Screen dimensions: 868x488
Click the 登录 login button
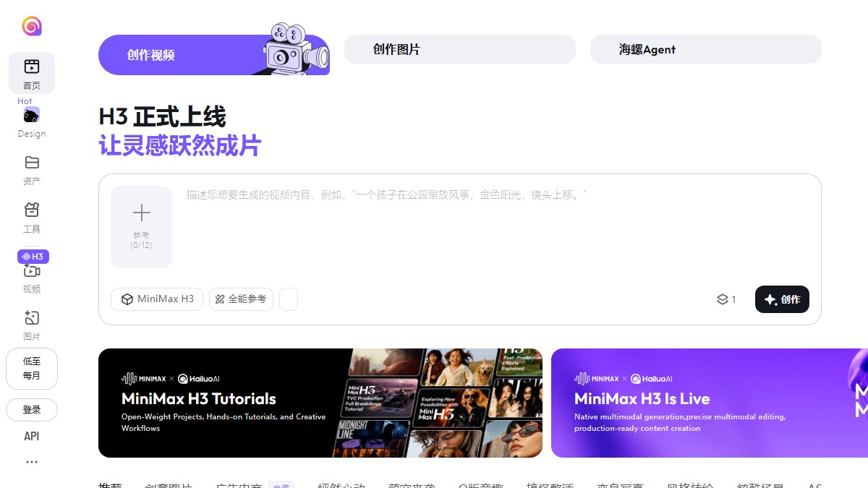tap(32, 409)
